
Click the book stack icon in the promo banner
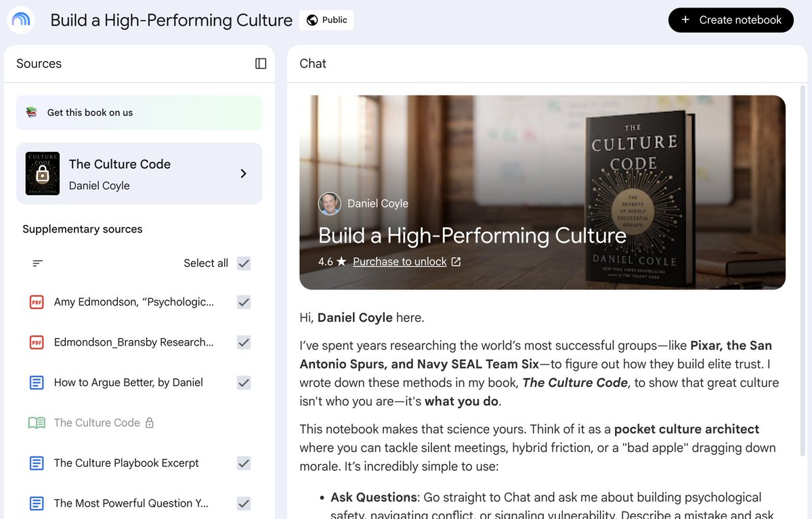pos(32,112)
